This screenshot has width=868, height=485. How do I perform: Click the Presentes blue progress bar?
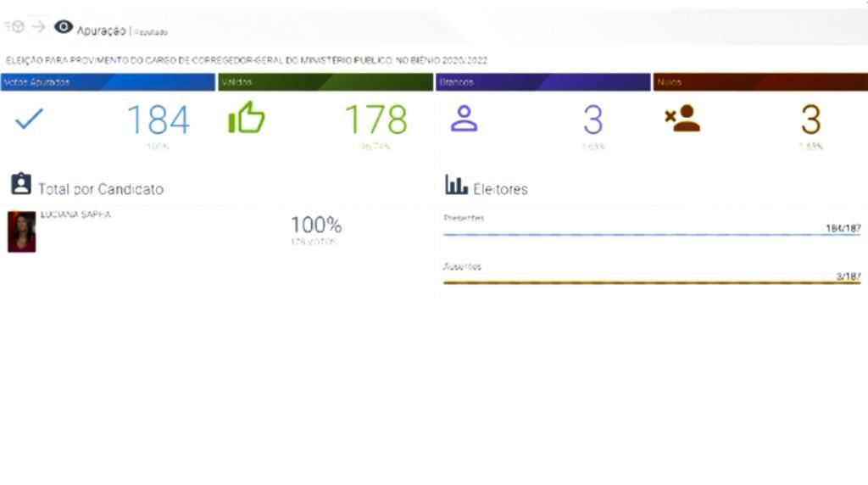(651, 234)
